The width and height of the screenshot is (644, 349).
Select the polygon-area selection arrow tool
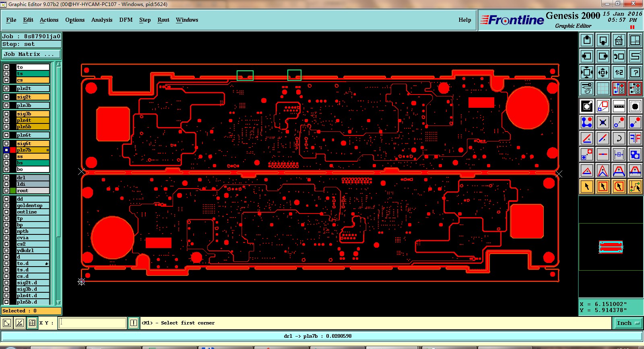coord(619,187)
